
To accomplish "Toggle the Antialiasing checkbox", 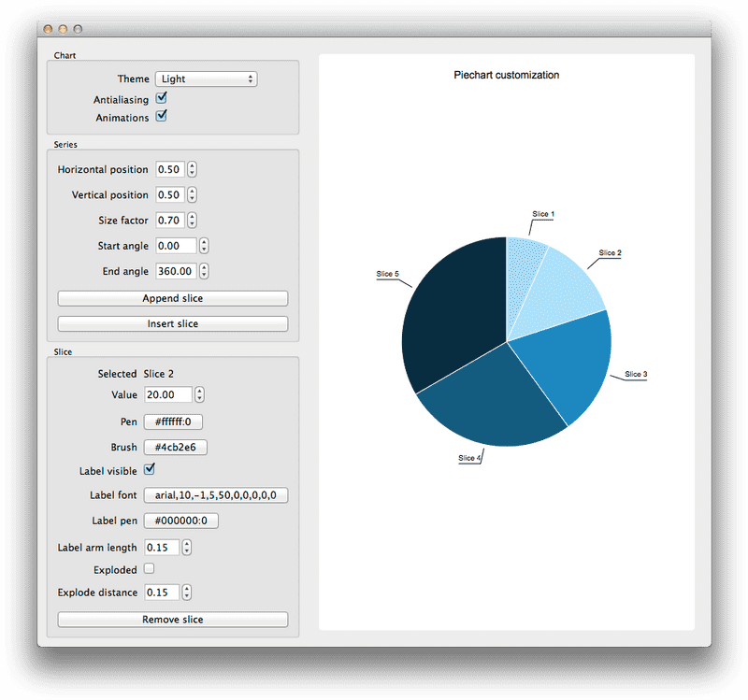I will click(x=161, y=98).
